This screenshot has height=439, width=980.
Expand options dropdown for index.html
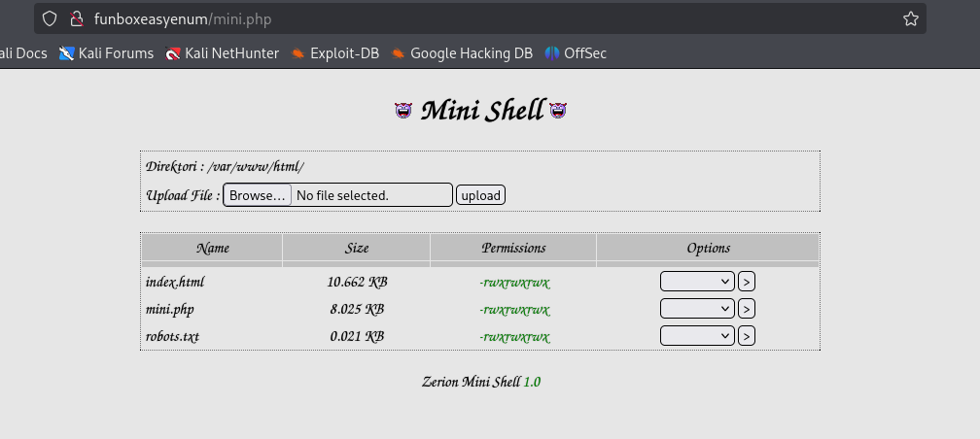pyautogui.click(x=696, y=282)
